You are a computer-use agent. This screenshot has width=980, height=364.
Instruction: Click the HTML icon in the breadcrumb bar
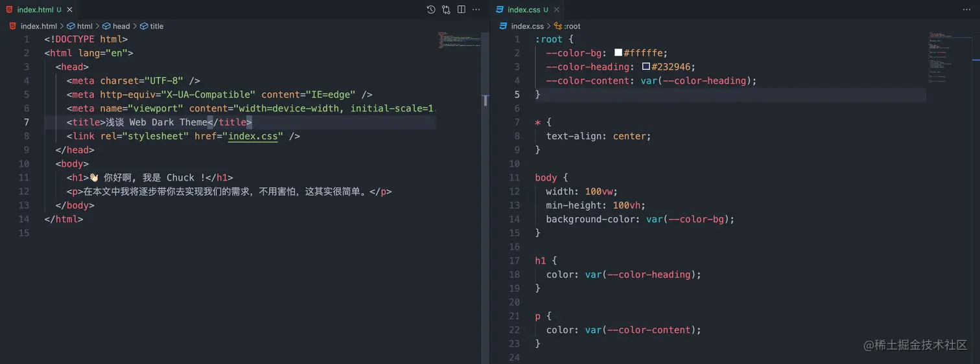(13, 27)
